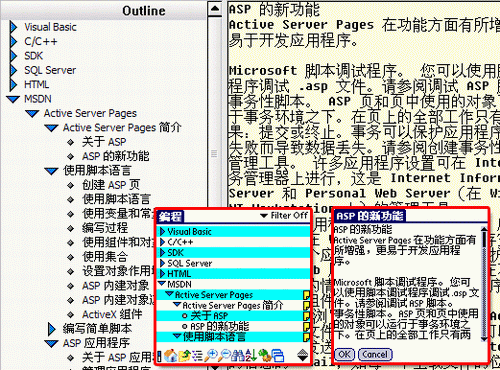
Task: Open the note icon on Active Server Pages row
Action: 306,295
